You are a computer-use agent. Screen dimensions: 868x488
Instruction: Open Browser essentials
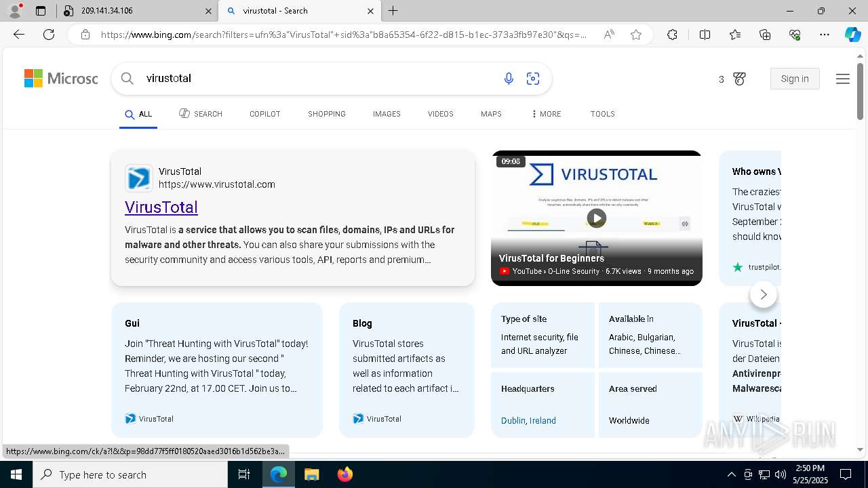(795, 35)
